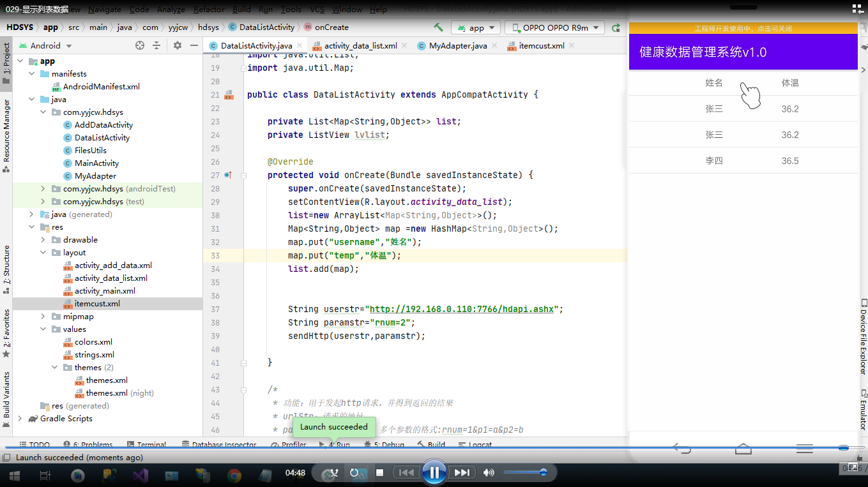Viewport: 868px width, 487px height.
Task: Click the DataListActivity breadcrumb
Action: [x=261, y=27]
